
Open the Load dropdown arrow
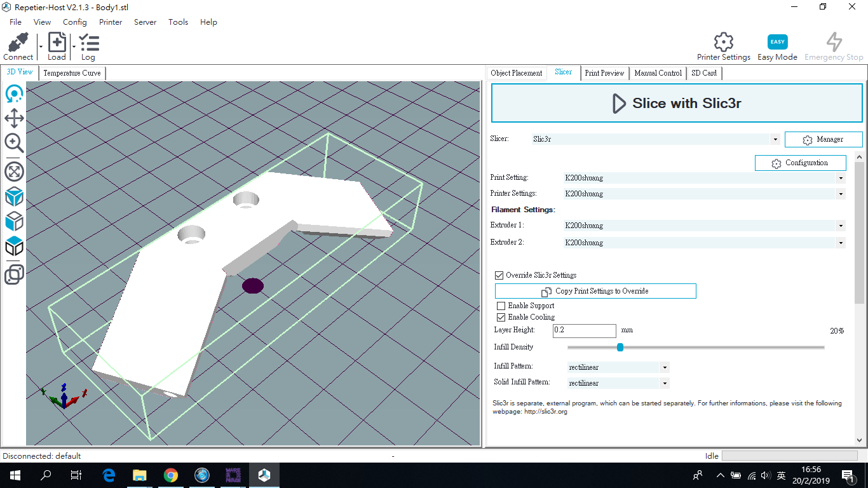74,46
